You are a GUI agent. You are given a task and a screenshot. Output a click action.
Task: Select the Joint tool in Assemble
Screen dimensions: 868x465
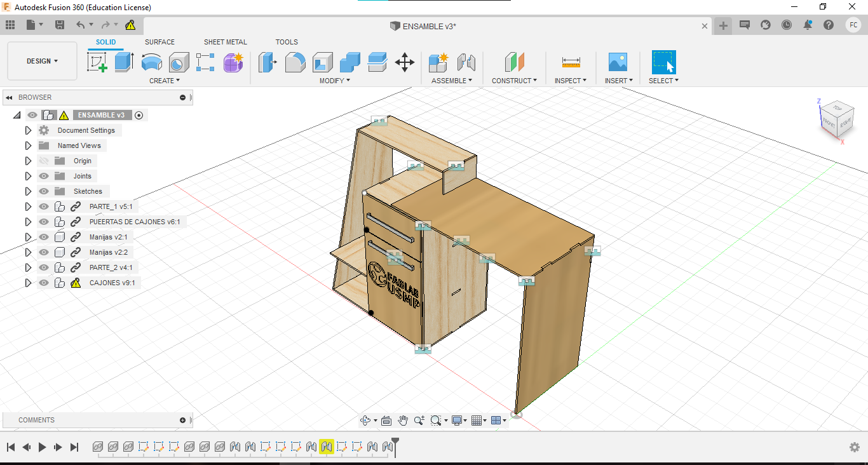tap(466, 62)
